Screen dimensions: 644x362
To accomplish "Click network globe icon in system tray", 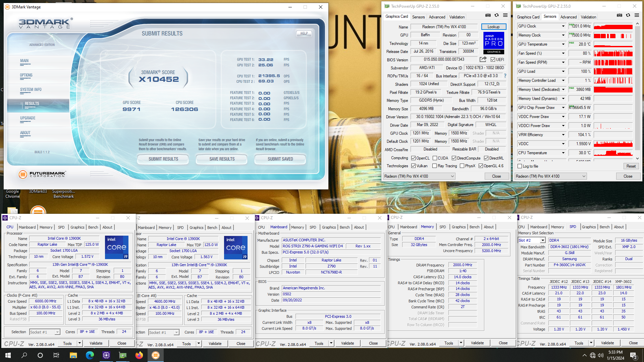I will pos(592,355).
